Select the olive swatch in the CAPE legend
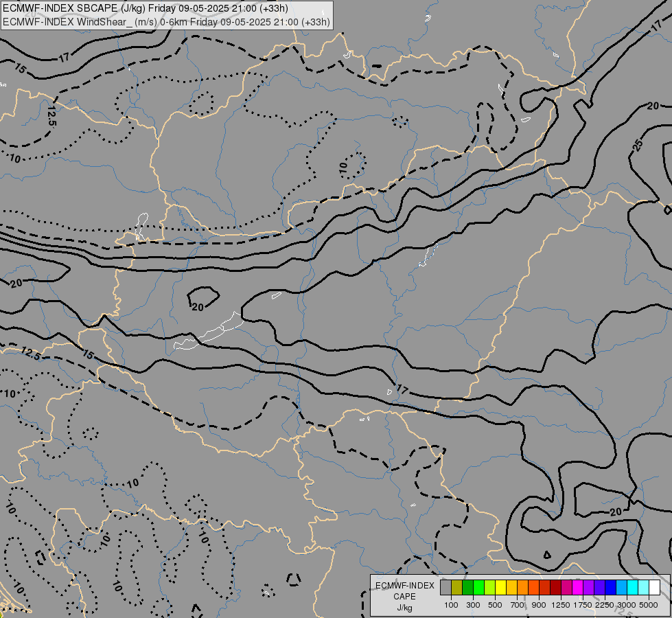Screen dimensions: 672x618 click(x=457, y=588)
